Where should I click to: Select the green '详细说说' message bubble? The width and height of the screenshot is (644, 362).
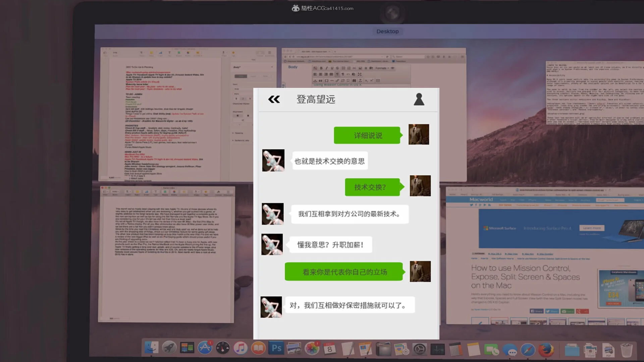(x=368, y=135)
